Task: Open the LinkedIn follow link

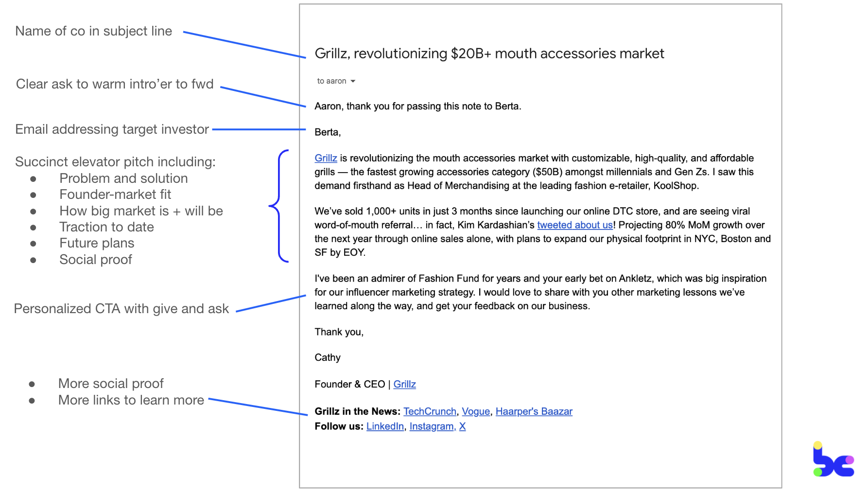Action: [x=385, y=426]
